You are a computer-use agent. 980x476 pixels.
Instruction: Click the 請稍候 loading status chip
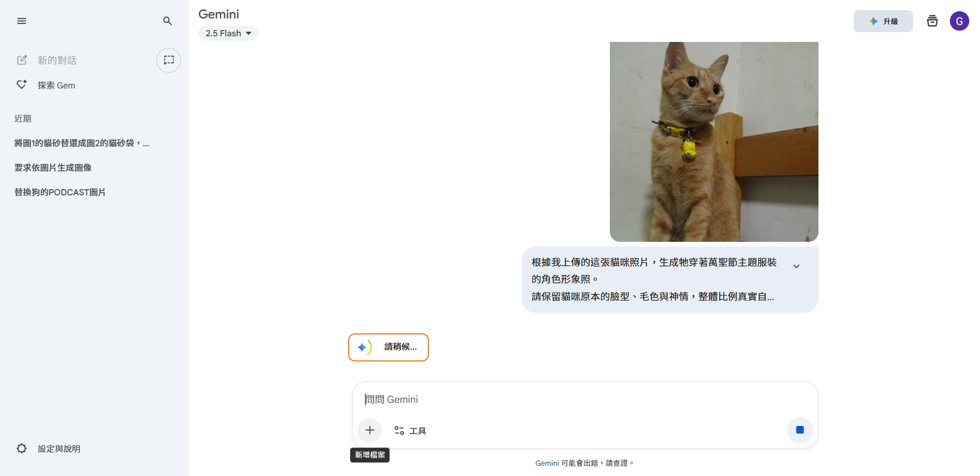(x=389, y=347)
